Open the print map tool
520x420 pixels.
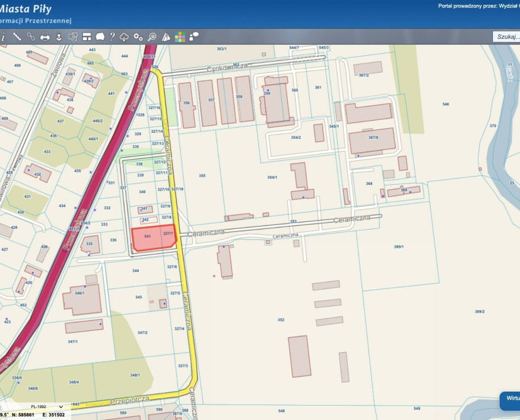tap(45, 36)
